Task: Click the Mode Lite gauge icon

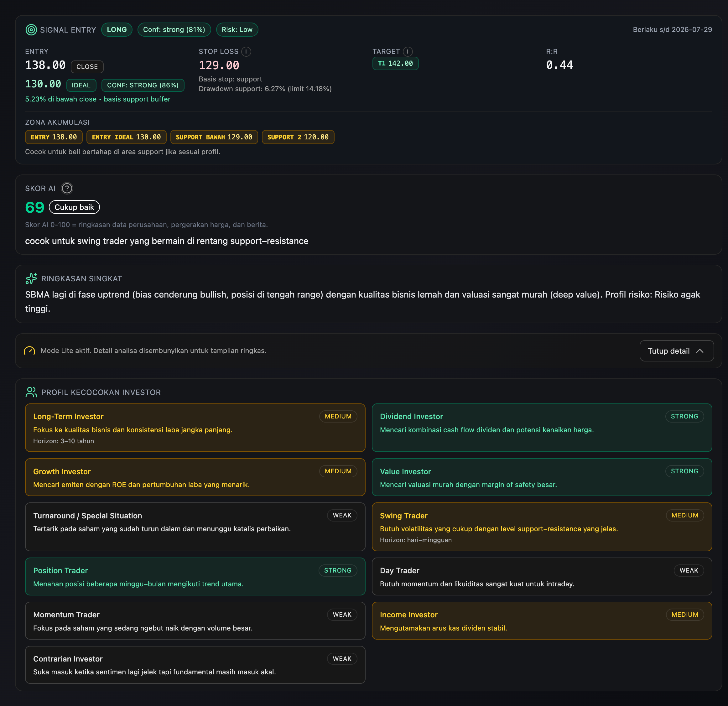Action: 29,350
